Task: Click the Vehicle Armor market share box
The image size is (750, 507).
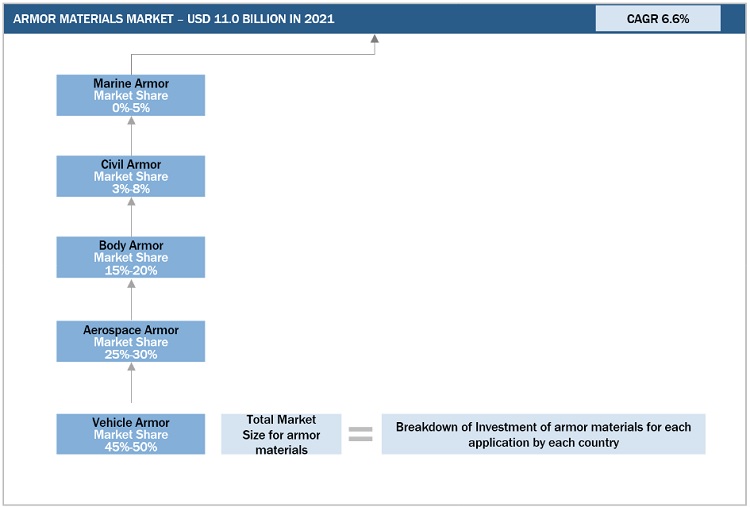Action: tap(130, 434)
